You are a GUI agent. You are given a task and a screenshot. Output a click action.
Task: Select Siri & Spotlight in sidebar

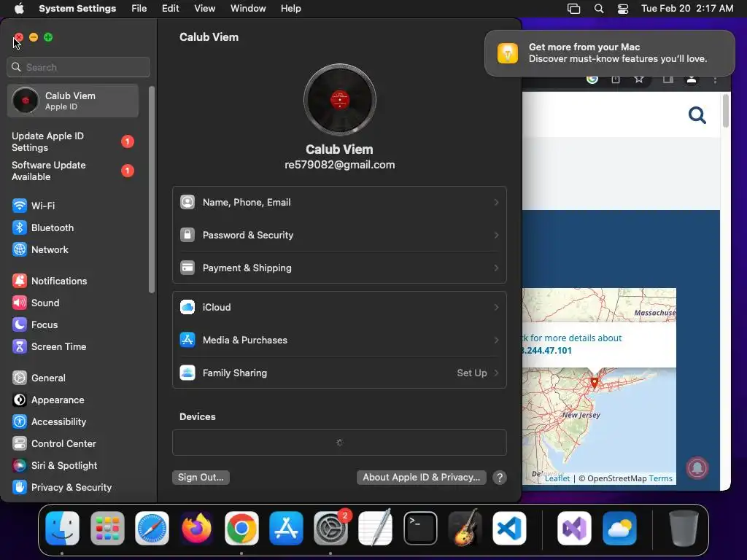click(55, 466)
